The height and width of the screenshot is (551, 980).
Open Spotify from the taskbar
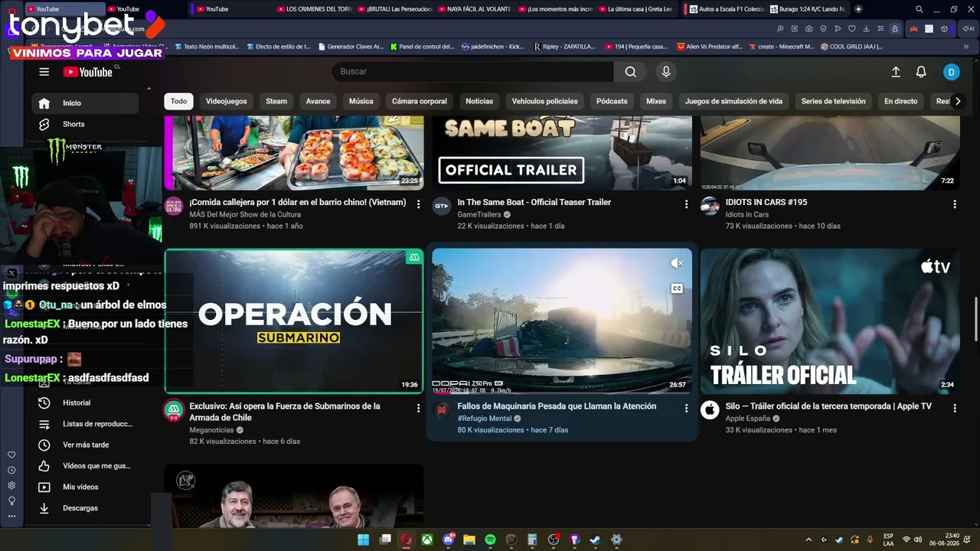click(x=490, y=540)
